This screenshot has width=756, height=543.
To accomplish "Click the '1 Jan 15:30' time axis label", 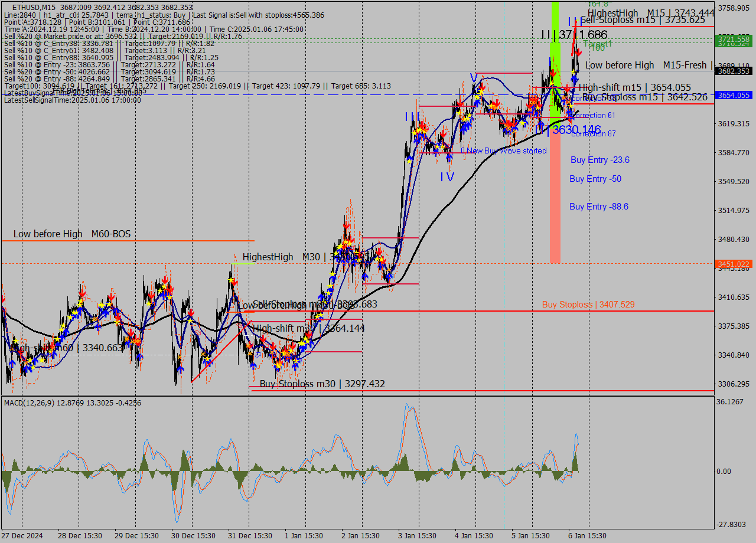I will [x=304, y=536].
